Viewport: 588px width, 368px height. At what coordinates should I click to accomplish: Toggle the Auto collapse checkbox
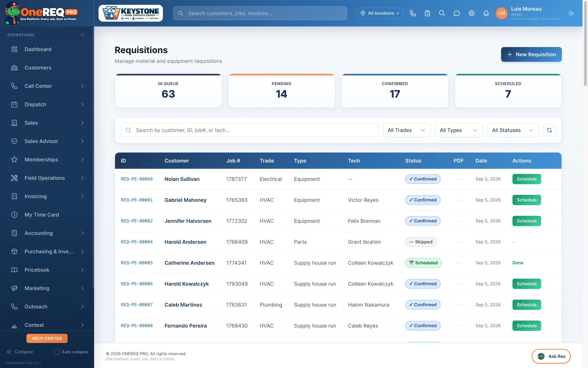point(57,352)
